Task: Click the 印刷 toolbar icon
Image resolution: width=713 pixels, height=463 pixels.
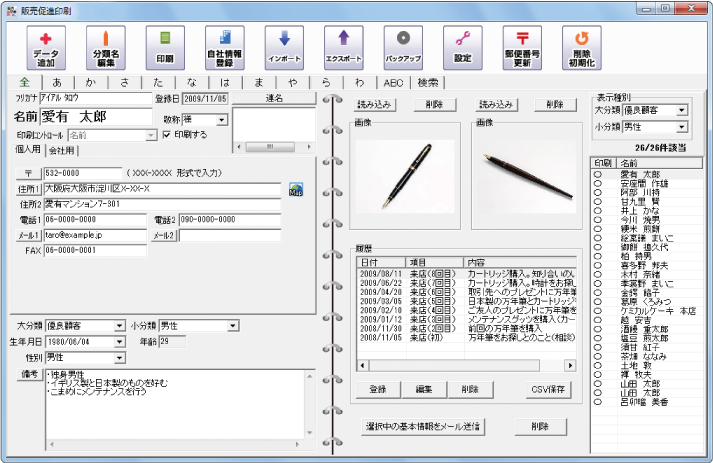Action: pyautogui.click(x=165, y=47)
